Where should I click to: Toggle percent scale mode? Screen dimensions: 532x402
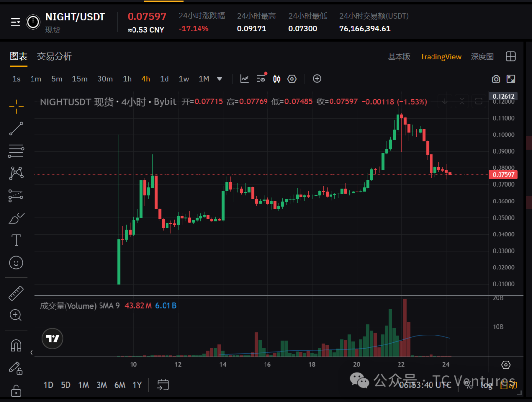[469, 385]
